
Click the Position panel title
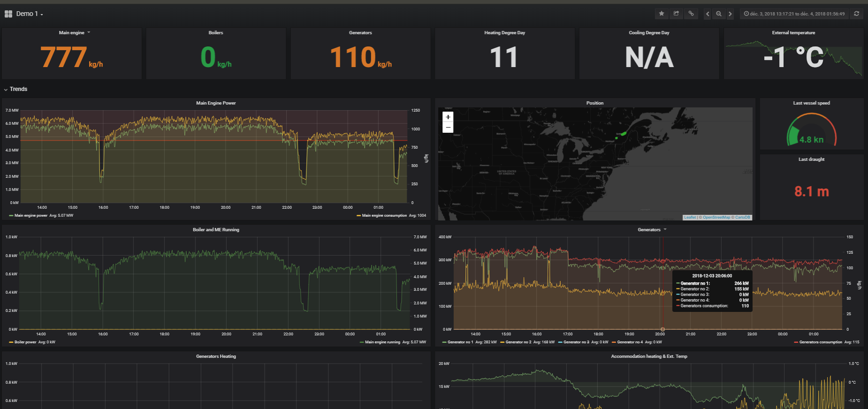pos(595,103)
